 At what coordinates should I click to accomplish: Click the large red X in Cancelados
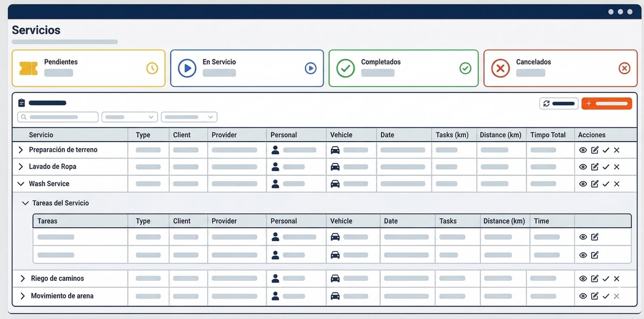pyautogui.click(x=500, y=68)
